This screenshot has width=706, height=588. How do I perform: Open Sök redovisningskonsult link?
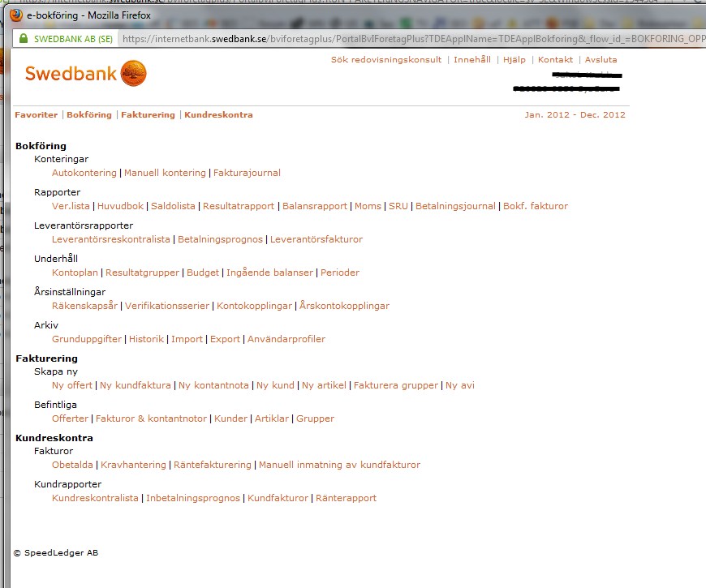(386, 59)
